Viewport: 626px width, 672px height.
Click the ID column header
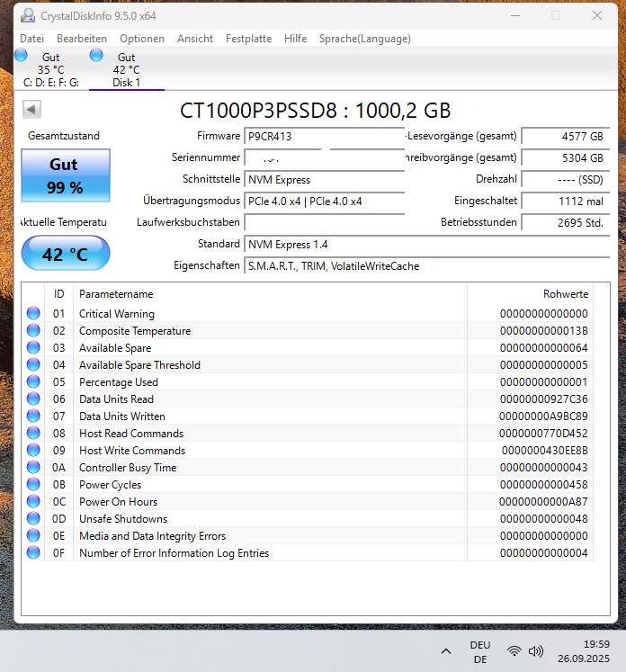pyautogui.click(x=58, y=294)
